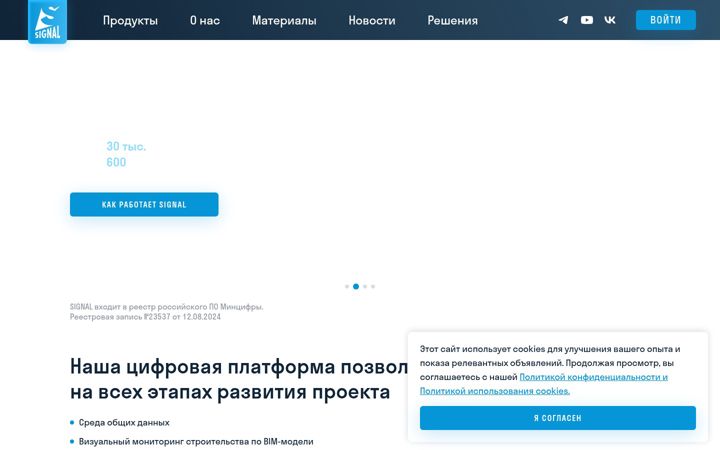Screen dimensions: 720x450
Task: Click 'на всех этапах развития проекта' heading line
Action: pos(230,392)
